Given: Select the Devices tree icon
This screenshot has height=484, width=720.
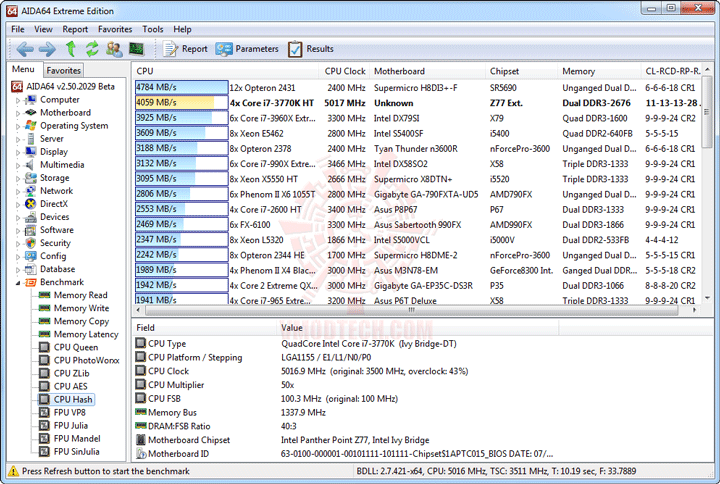Looking at the screenshot, I should (31, 217).
